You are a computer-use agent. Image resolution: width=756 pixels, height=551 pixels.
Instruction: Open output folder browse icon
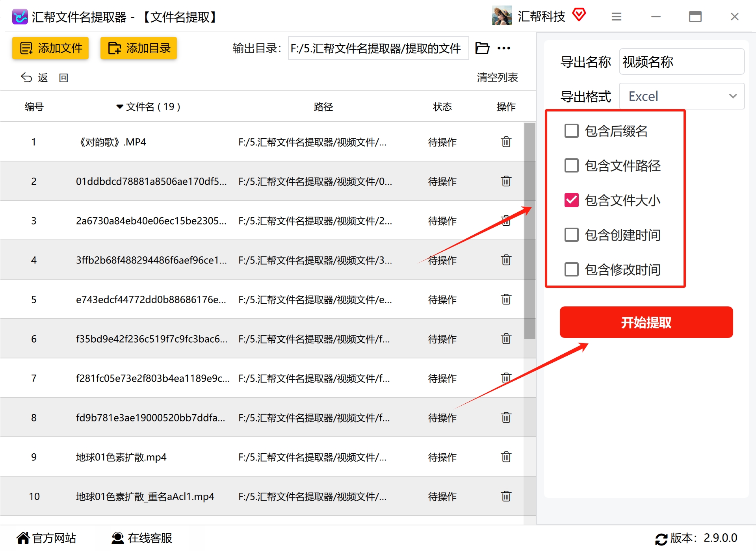pos(482,48)
